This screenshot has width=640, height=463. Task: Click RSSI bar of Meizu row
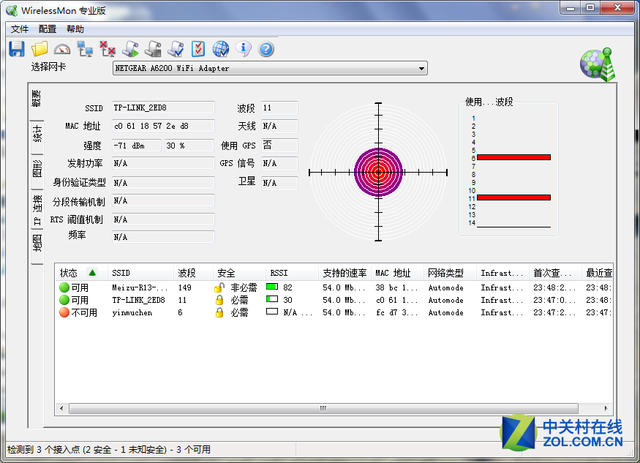[272, 287]
